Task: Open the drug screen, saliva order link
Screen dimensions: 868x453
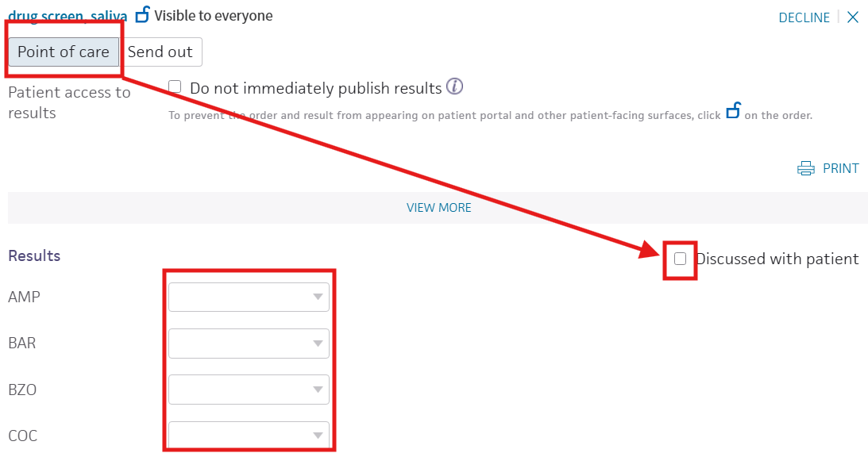Action: pos(68,17)
